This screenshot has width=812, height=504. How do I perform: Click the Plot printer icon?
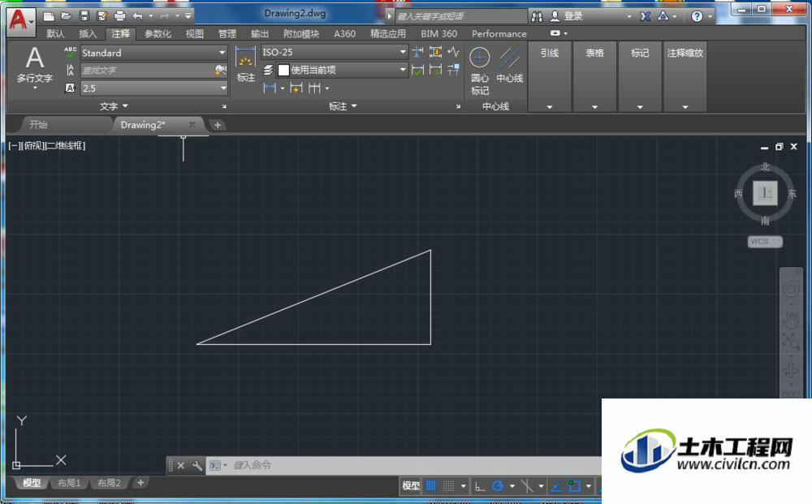click(119, 16)
